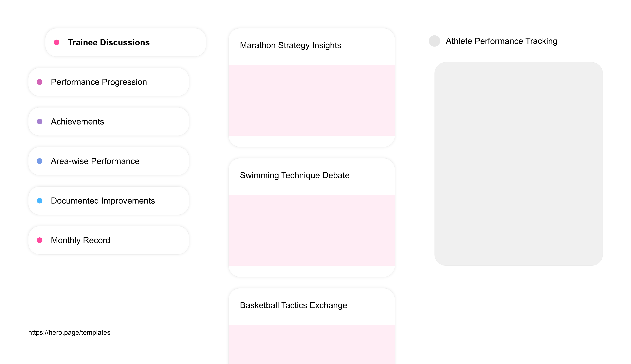Screen dimensions: 631x364
Task: Open the Swimming Technique Debate card
Action: click(x=295, y=175)
